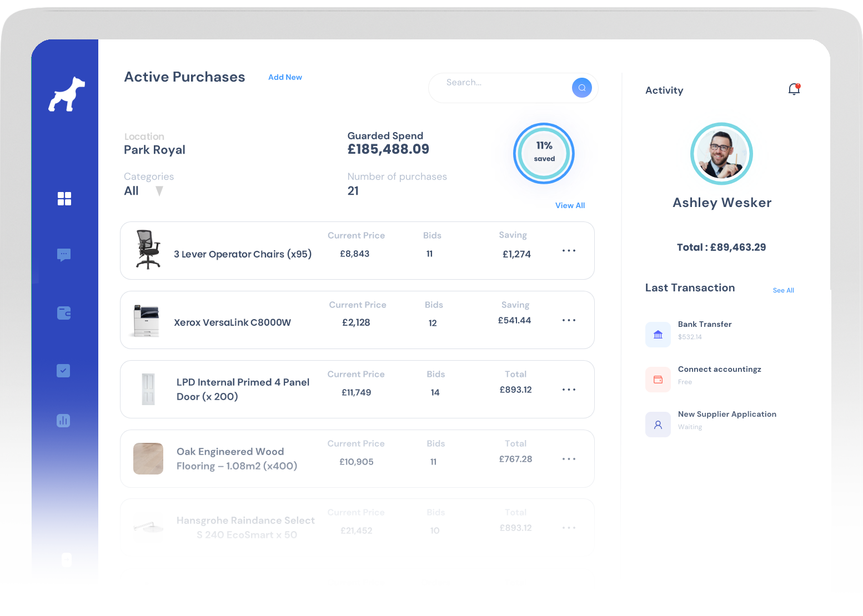
Task: Open the tasks checkmark icon in sidebar
Action: pyautogui.click(x=63, y=371)
